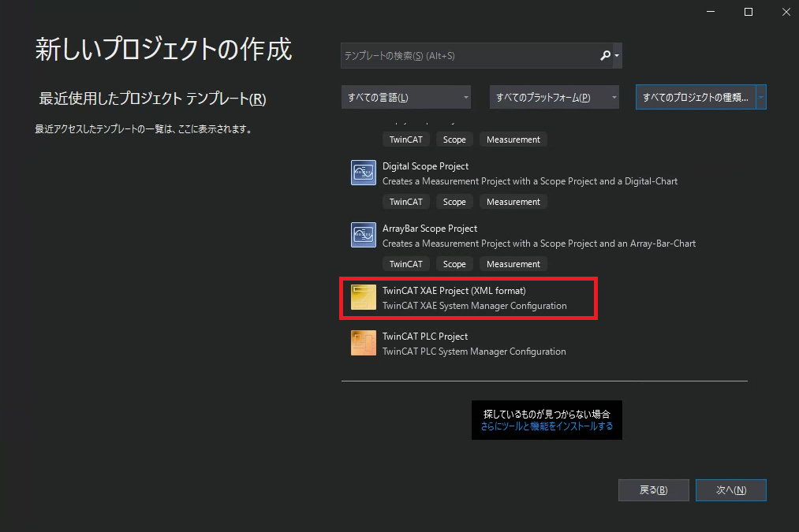
Task: Click the TwinCAT PLC Project orange icon
Action: (x=364, y=343)
